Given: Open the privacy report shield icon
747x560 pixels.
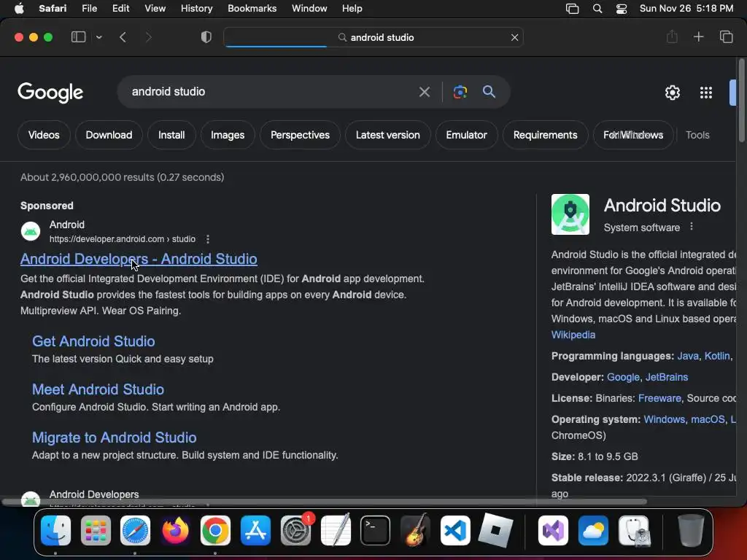Looking at the screenshot, I should click(x=206, y=37).
